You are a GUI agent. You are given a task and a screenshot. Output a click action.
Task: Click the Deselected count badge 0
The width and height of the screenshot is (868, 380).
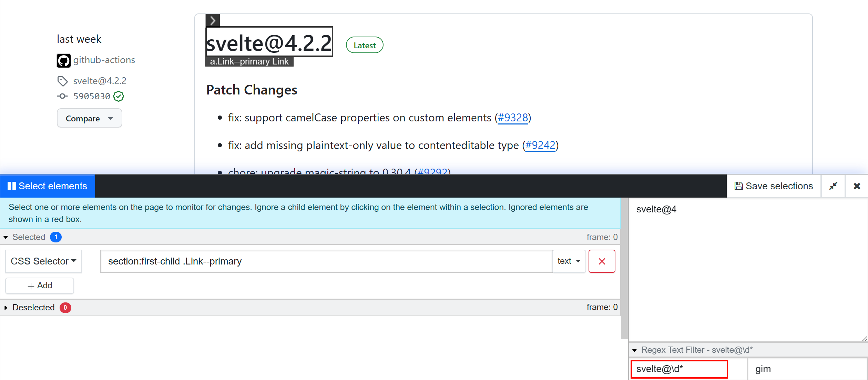coord(65,308)
